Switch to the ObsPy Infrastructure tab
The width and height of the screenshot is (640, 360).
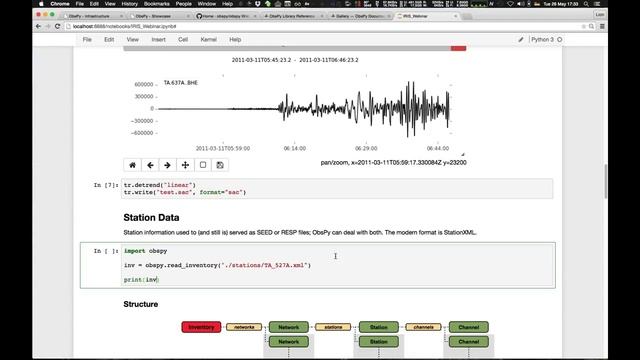92,16
